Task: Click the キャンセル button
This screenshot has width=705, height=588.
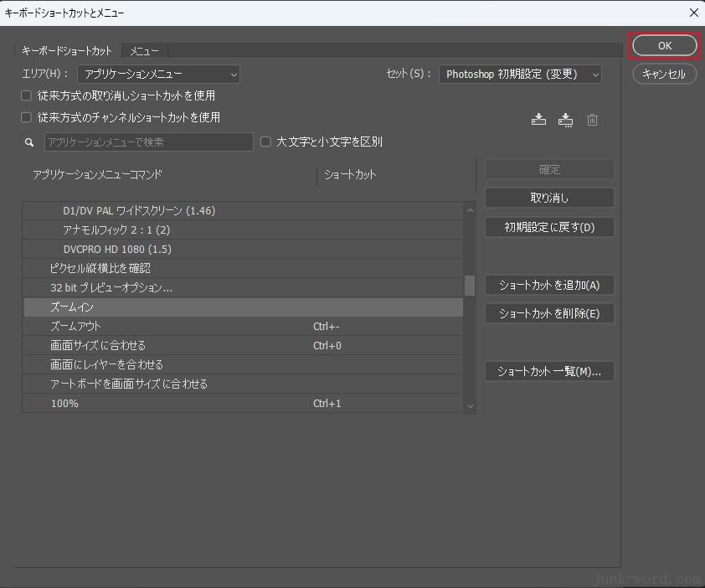Action: (x=664, y=74)
